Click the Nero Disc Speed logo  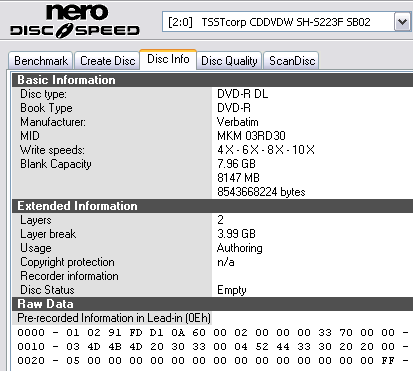coord(75,21)
